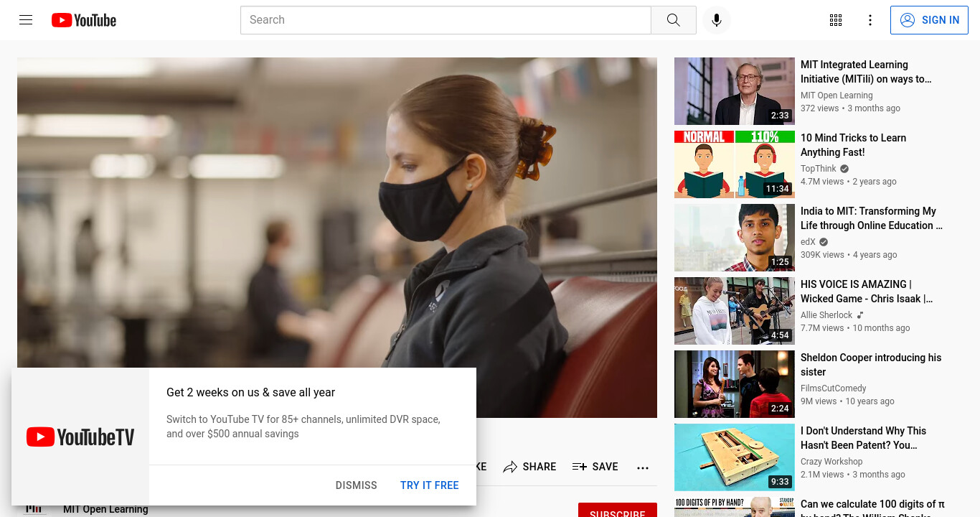Image resolution: width=980 pixels, height=517 pixels.
Task: Click edX channel name
Action: pos(808,242)
